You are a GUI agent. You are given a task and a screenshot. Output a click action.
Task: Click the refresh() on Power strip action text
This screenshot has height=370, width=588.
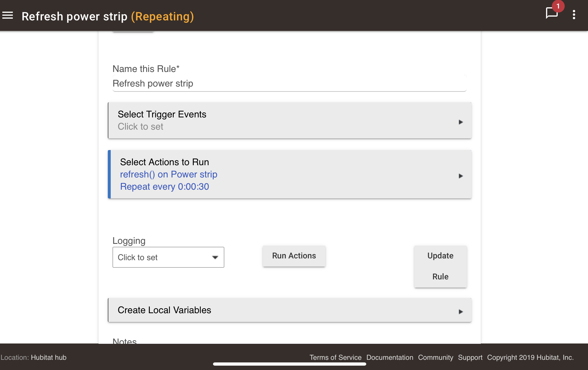169,174
